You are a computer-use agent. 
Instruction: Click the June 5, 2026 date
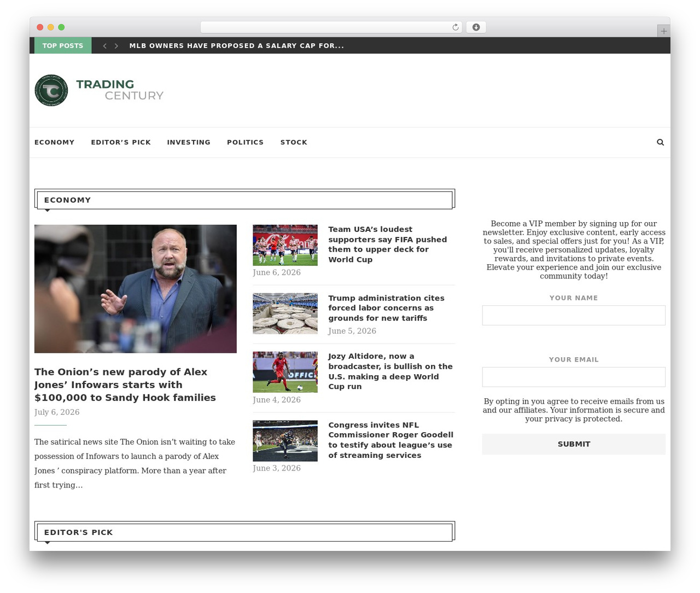352,331
